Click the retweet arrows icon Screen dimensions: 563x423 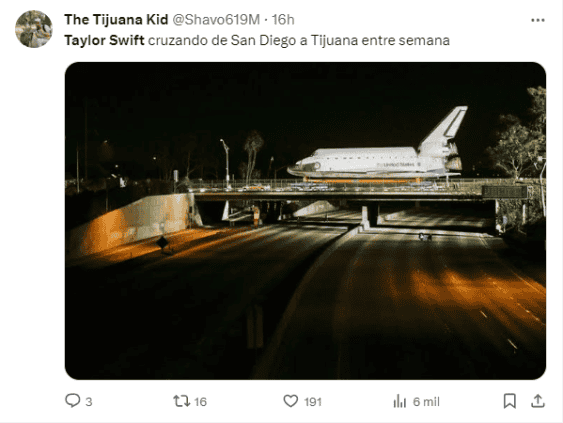182,401
